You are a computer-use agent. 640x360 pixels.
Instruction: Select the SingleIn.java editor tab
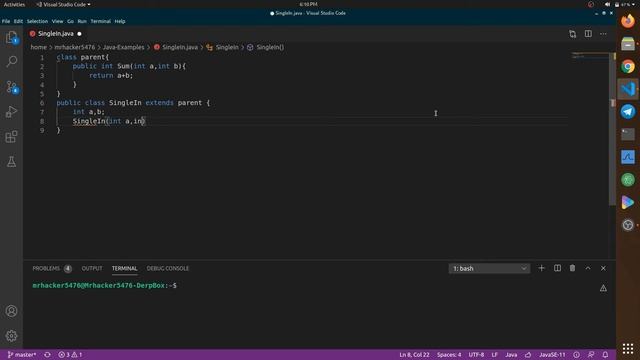[x=56, y=34]
